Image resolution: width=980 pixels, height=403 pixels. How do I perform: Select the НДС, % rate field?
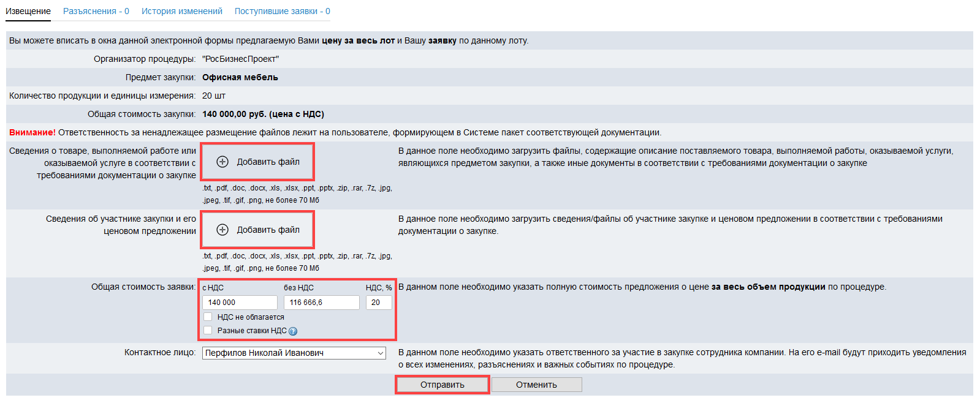pos(379,303)
